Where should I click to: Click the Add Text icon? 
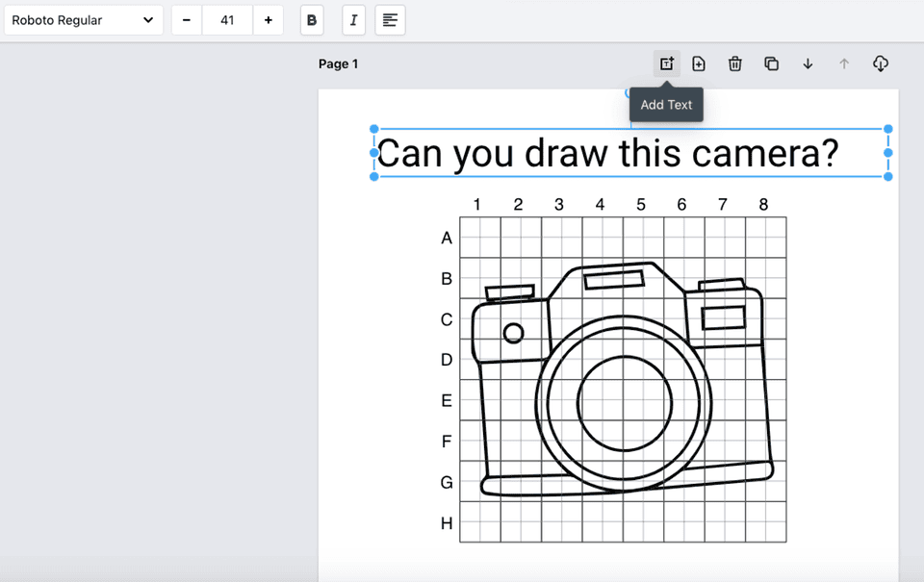(x=666, y=63)
